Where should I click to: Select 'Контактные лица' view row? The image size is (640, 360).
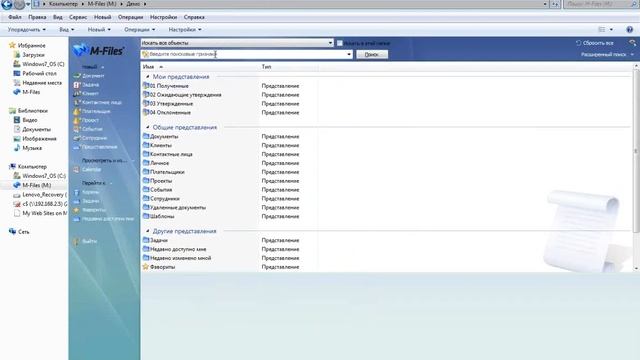click(167, 154)
